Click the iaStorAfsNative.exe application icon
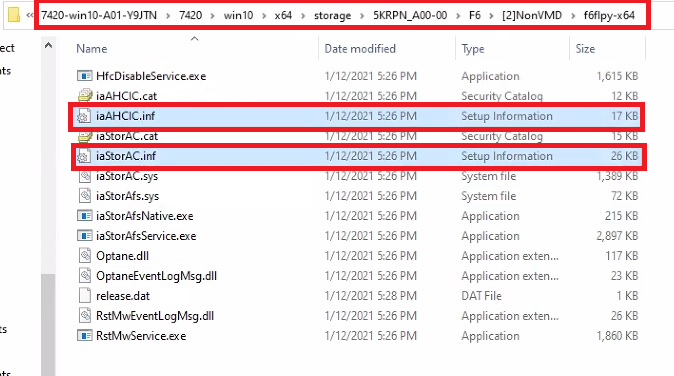 pos(84,216)
